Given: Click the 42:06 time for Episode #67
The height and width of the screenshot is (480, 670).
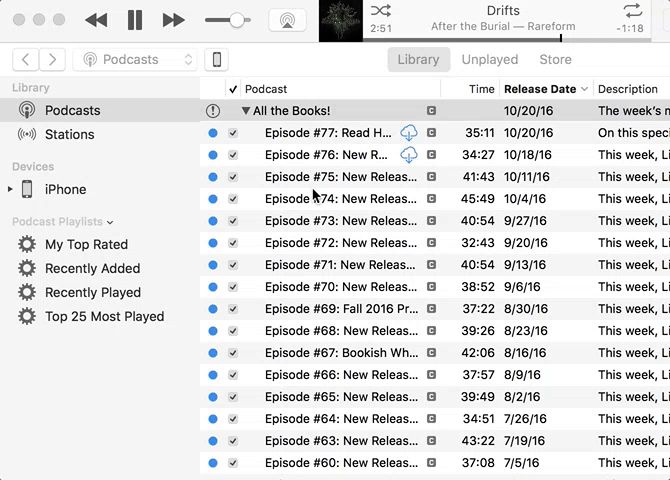Looking at the screenshot, I should point(477,353).
